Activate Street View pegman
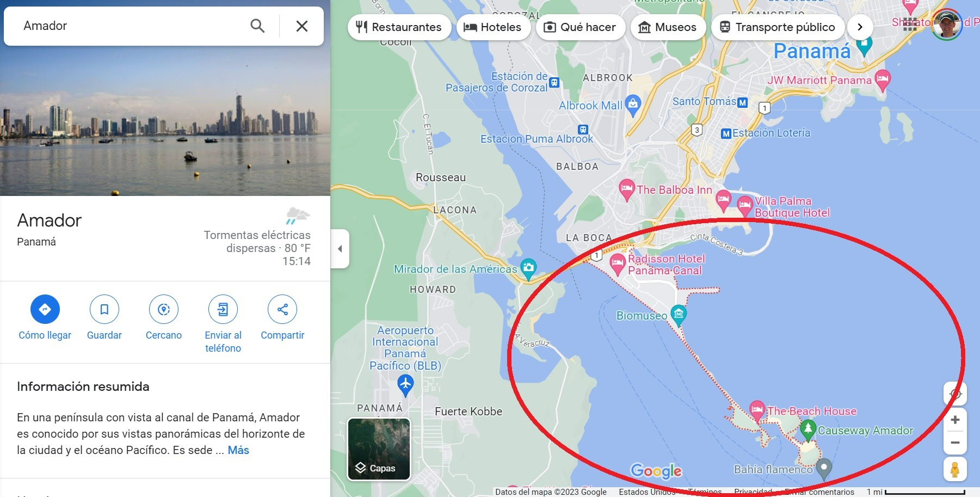 [x=955, y=469]
